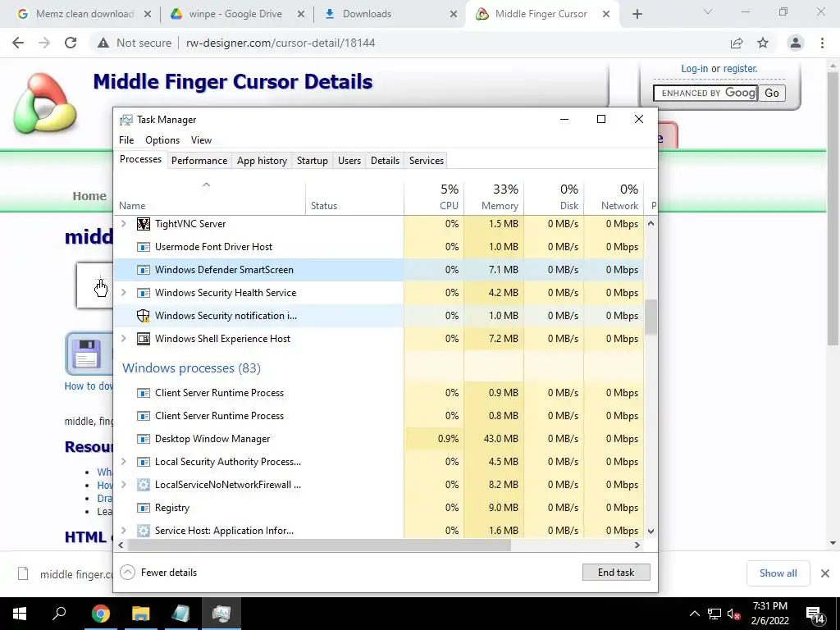The width and height of the screenshot is (840, 630).
Task: Click the Desktop Window Manager process icon
Action: click(x=143, y=440)
